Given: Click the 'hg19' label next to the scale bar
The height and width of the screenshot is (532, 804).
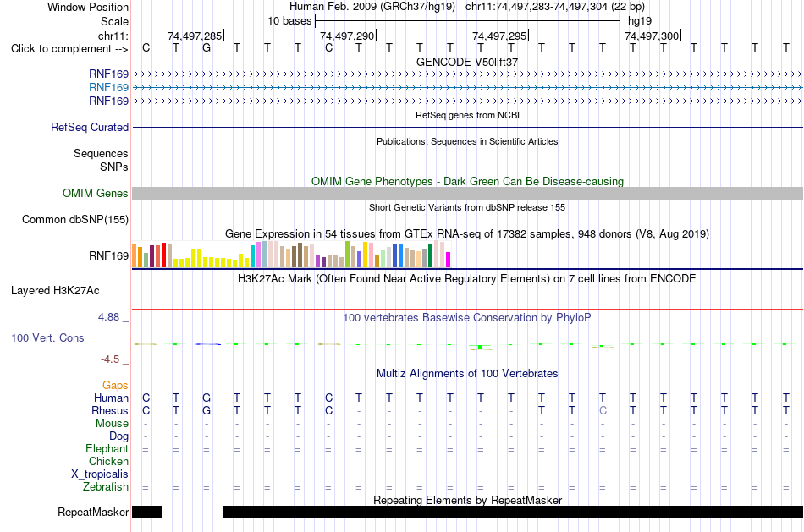Looking at the screenshot, I should [640, 21].
